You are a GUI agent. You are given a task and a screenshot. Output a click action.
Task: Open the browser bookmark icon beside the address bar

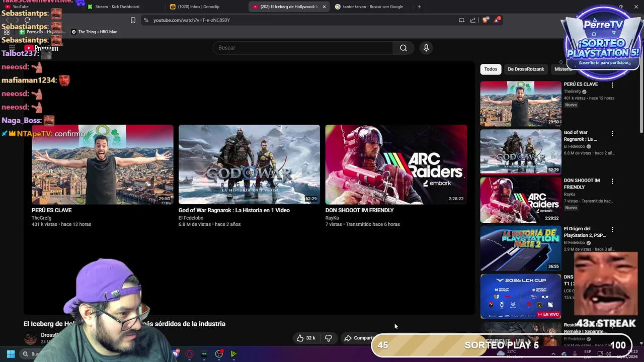(133, 20)
